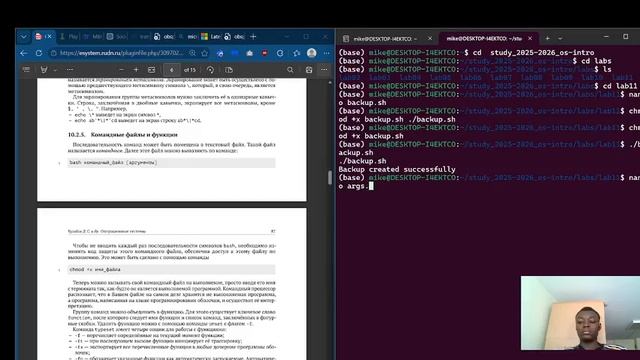Toggle the PDF table of contents

[x=27, y=70]
